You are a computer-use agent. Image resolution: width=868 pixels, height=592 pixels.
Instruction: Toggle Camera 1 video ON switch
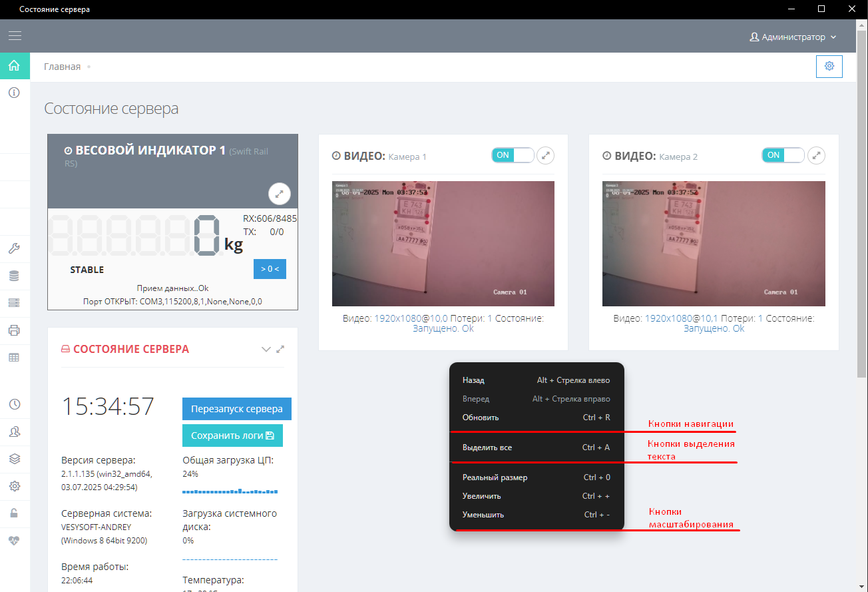[x=513, y=155]
